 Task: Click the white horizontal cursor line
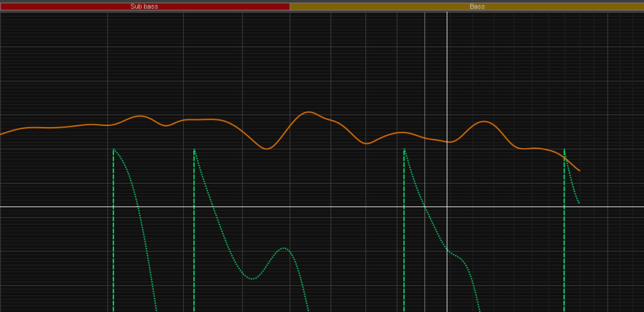[309, 207]
